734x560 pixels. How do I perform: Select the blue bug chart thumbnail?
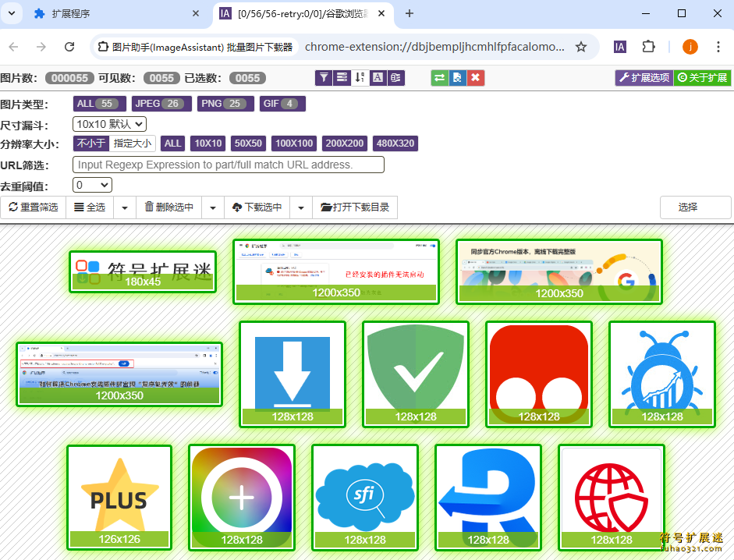[x=662, y=374]
